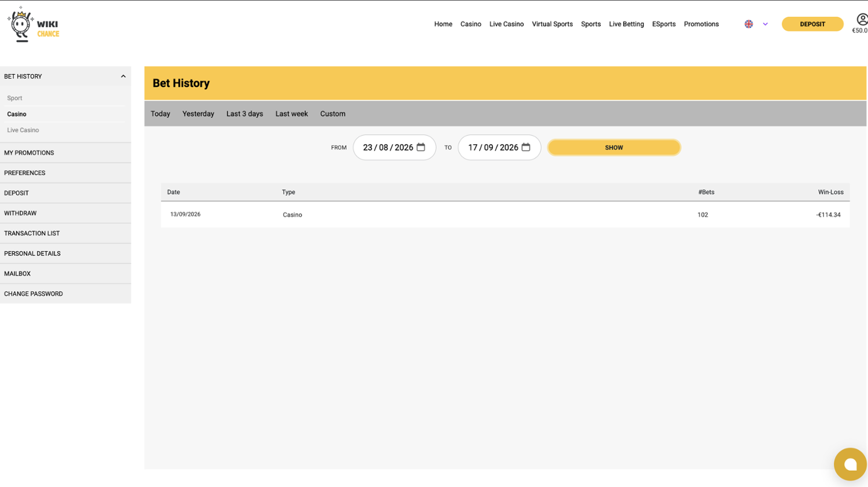This screenshot has height=487, width=868.
Task: Open Deposit in the sidebar menu
Action: point(65,193)
